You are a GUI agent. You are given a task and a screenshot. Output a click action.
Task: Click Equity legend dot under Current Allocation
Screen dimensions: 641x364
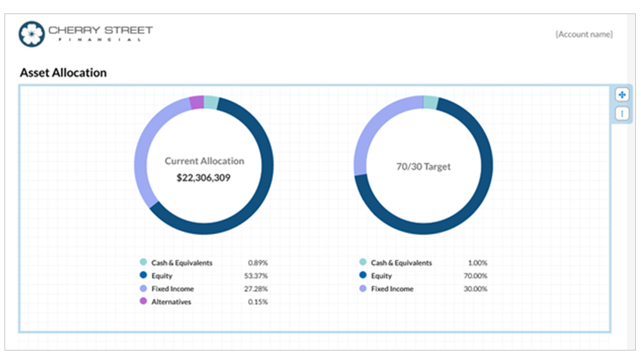tap(143, 276)
